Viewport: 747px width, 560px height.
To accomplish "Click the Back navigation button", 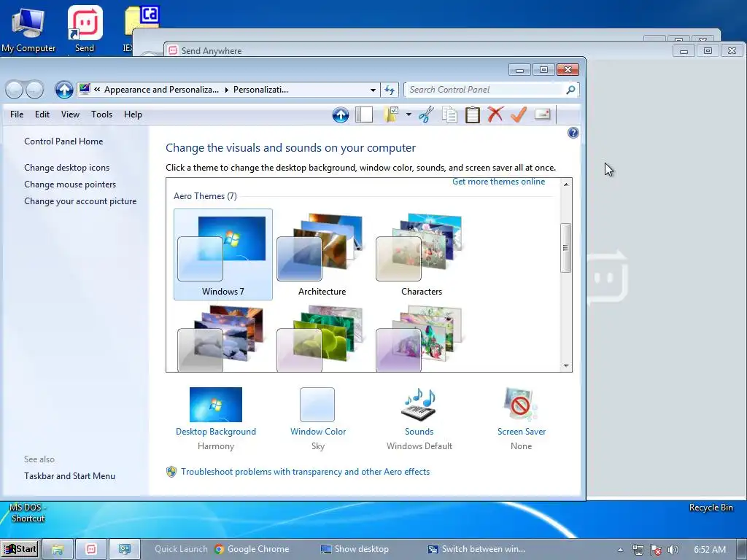I will 15,90.
